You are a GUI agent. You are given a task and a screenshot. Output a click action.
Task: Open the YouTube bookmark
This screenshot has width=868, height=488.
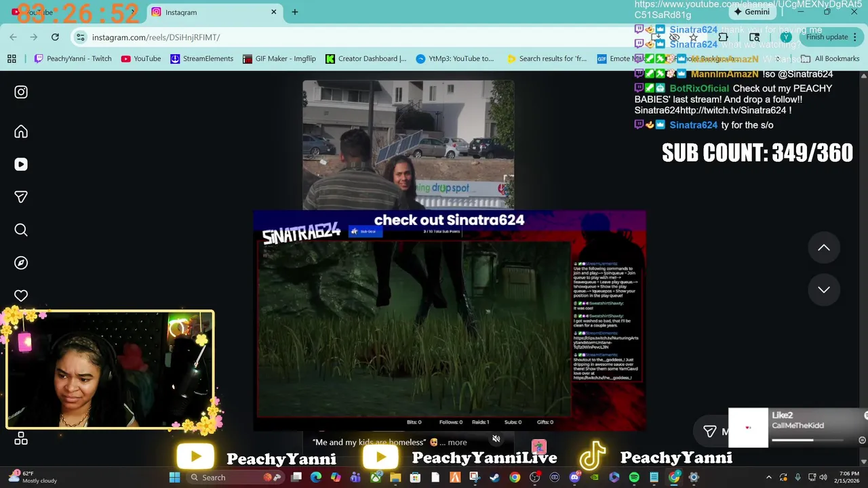pyautogui.click(x=141, y=59)
